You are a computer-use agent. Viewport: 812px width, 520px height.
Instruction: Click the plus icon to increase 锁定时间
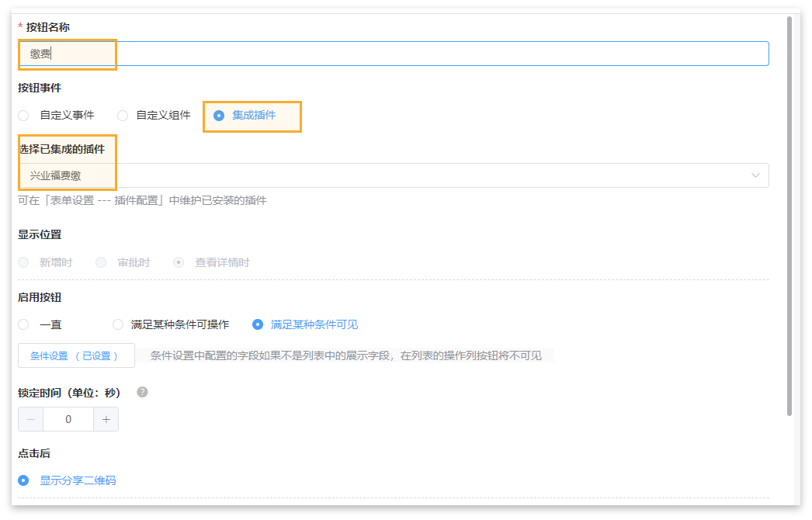(x=106, y=419)
